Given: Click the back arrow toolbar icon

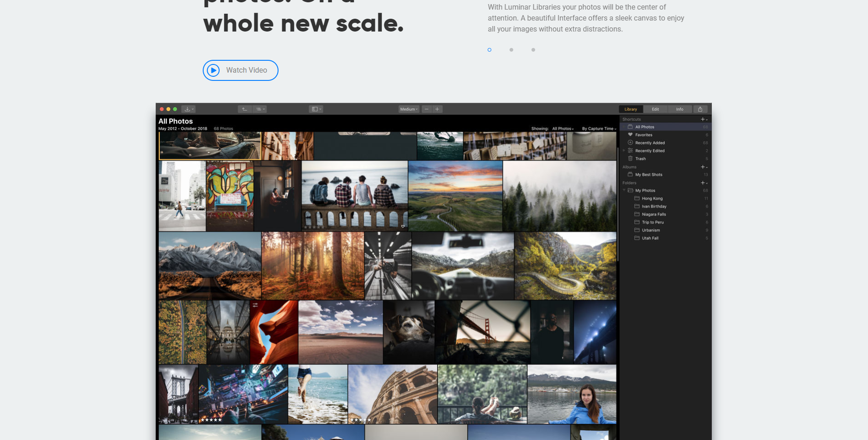Looking at the screenshot, I should point(245,109).
